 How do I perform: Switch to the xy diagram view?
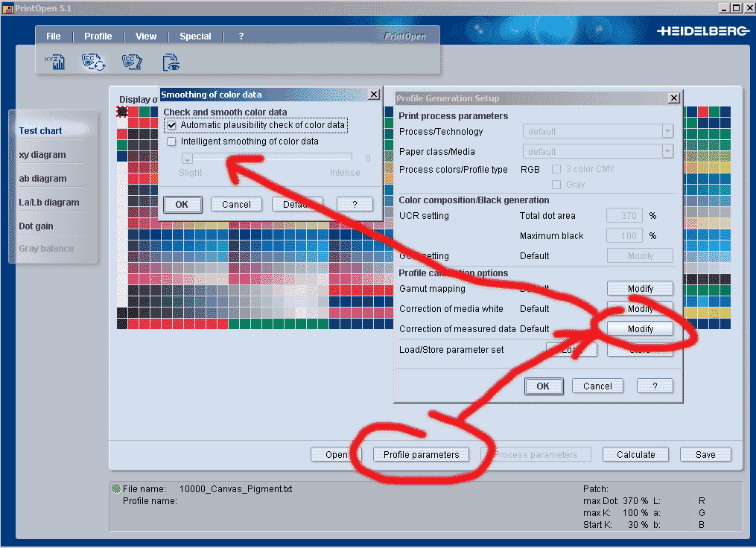(x=42, y=155)
